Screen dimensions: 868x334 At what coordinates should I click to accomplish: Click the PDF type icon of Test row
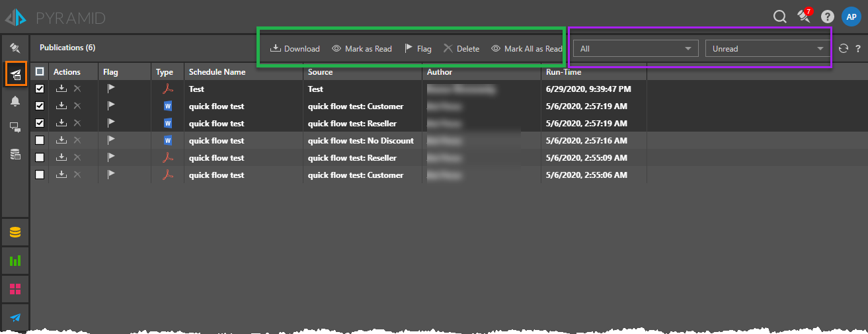pyautogui.click(x=168, y=89)
